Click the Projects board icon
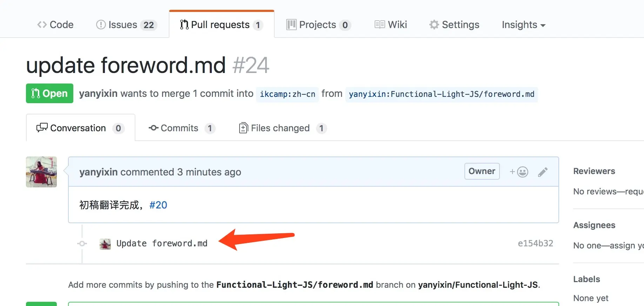 pyautogui.click(x=291, y=25)
